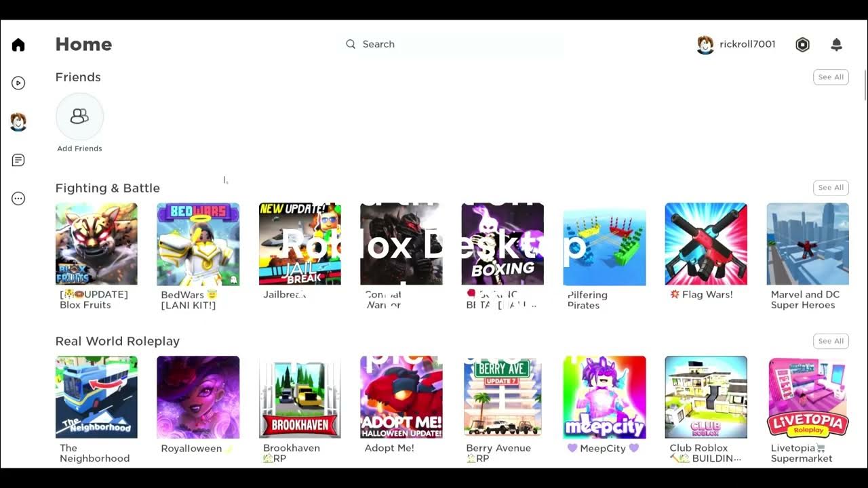
Task: See all Fighting & Battle games
Action: [x=831, y=188]
